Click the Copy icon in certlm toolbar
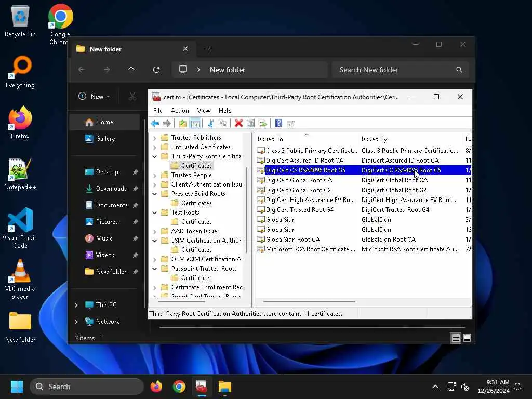 [x=223, y=124]
